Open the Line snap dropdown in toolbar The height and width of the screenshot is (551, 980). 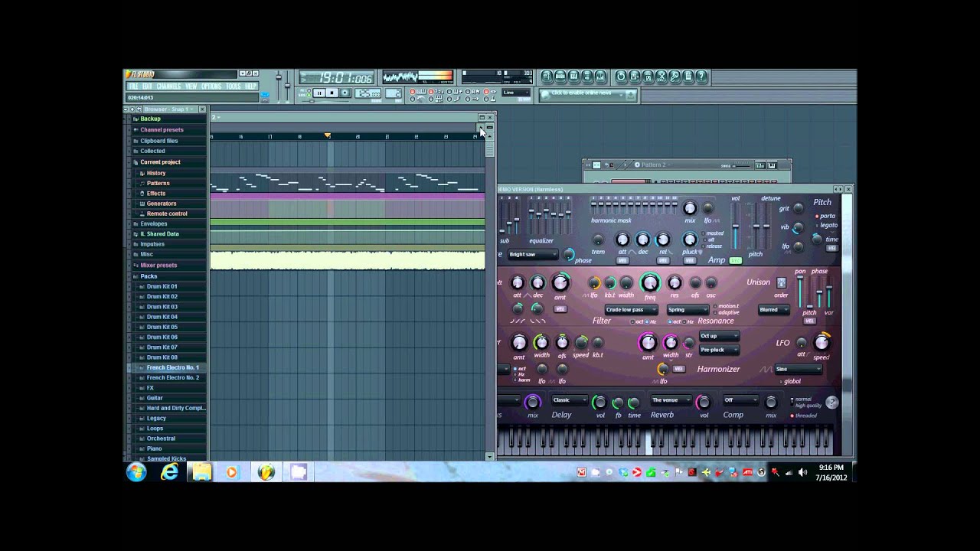[x=516, y=93]
